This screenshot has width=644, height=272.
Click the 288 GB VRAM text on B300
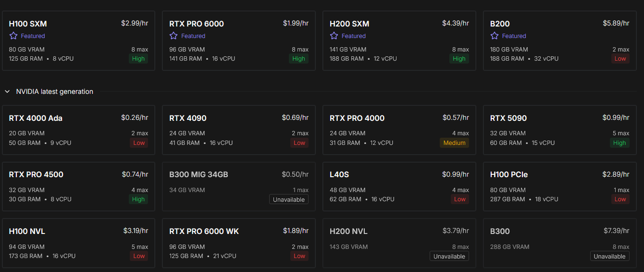click(509, 247)
